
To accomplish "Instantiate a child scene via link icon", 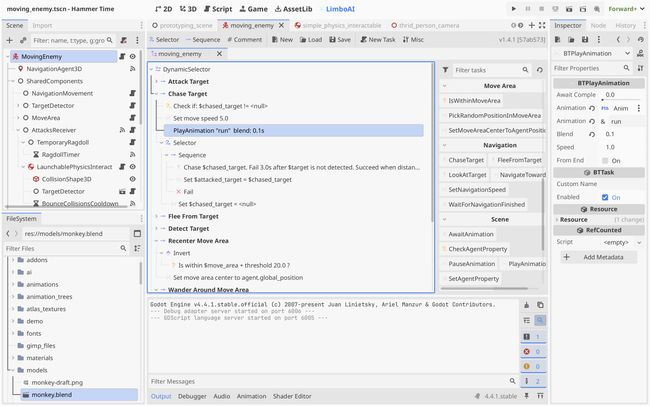I will click(x=23, y=40).
